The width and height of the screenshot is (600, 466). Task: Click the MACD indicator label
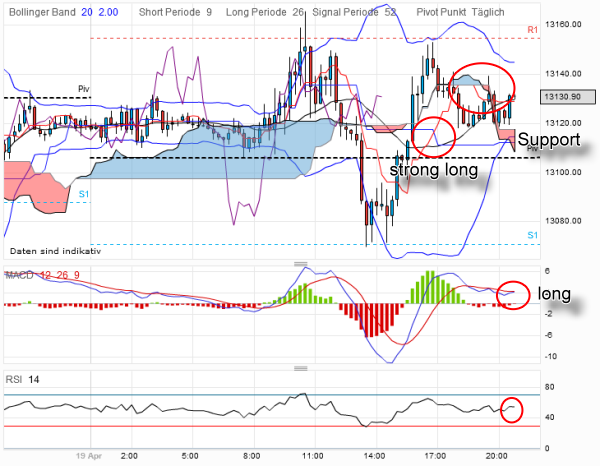(x=20, y=275)
